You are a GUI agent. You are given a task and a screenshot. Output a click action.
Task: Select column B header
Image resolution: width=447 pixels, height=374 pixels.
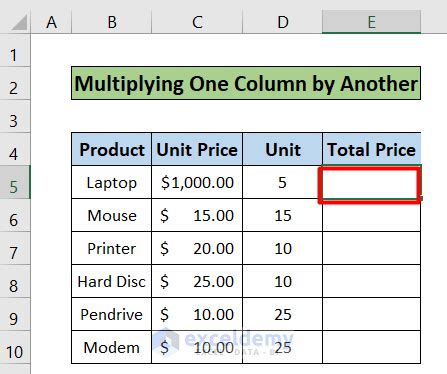tap(112, 23)
